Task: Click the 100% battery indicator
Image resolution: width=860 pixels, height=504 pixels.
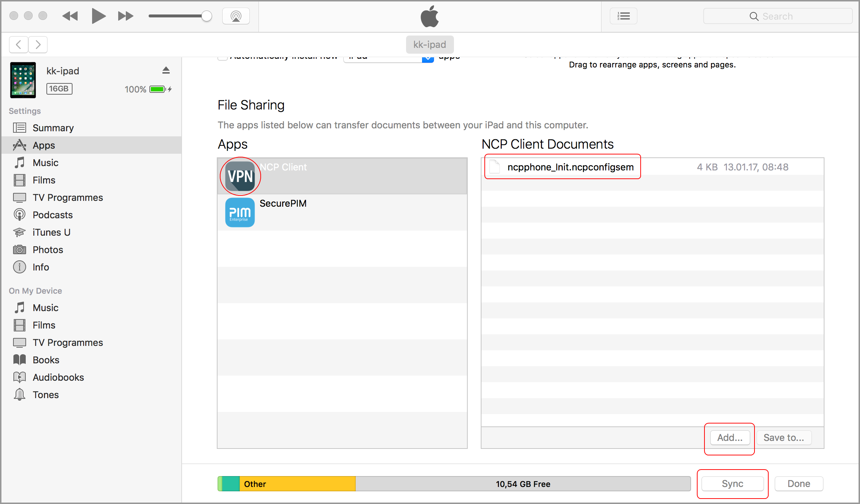Action: click(x=148, y=89)
